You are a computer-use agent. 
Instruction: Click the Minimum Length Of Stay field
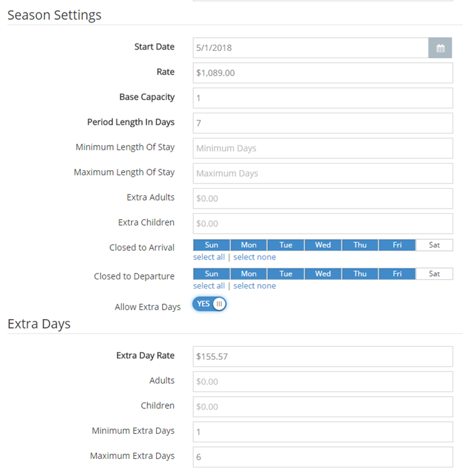[323, 148]
